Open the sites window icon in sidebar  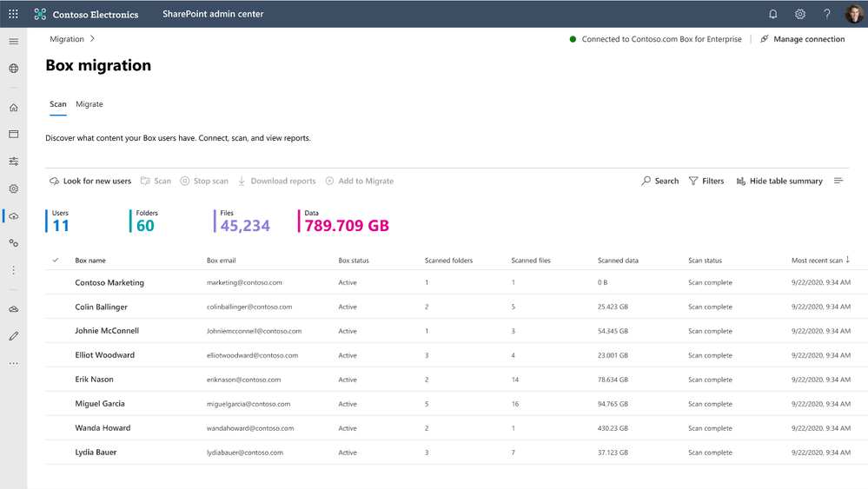point(14,134)
